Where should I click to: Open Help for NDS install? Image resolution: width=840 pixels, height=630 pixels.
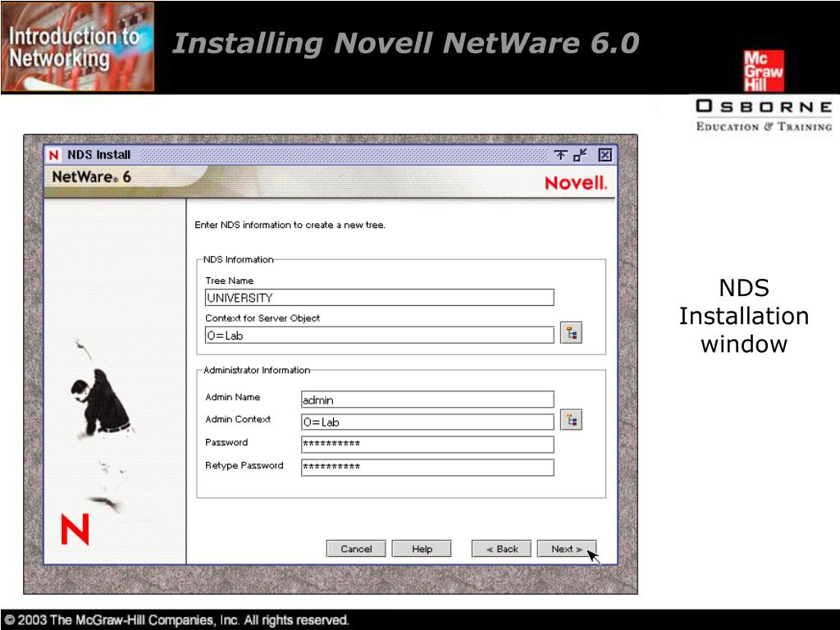click(x=422, y=549)
